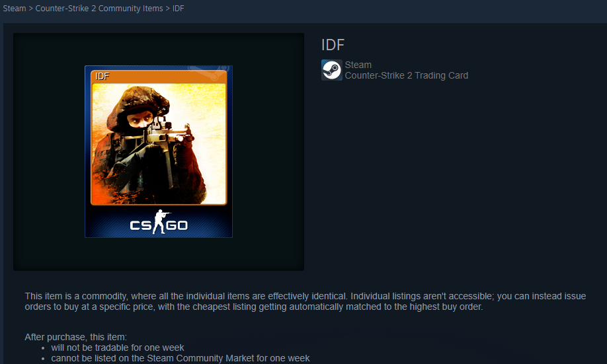The height and width of the screenshot is (364, 607).
Task: Click the large IDF item title
Action: click(333, 45)
